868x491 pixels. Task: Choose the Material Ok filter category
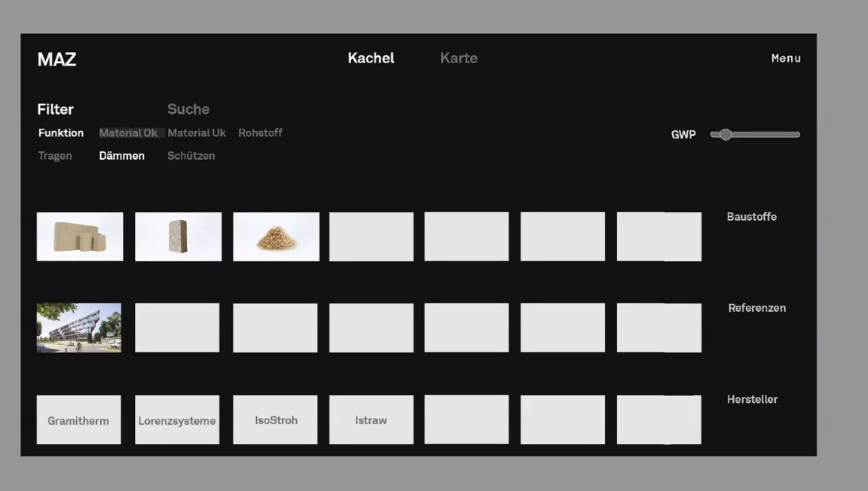pyautogui.click(x=128, y=133)
